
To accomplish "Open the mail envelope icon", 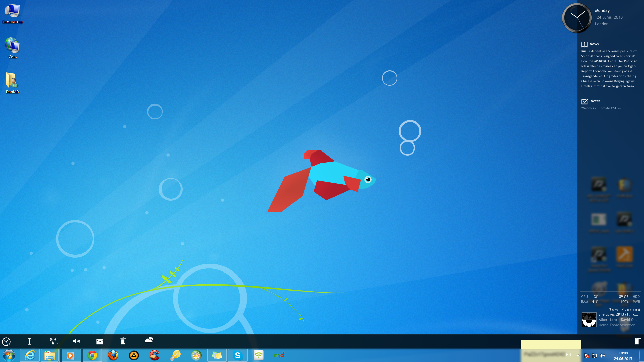I will coord(100,341).
